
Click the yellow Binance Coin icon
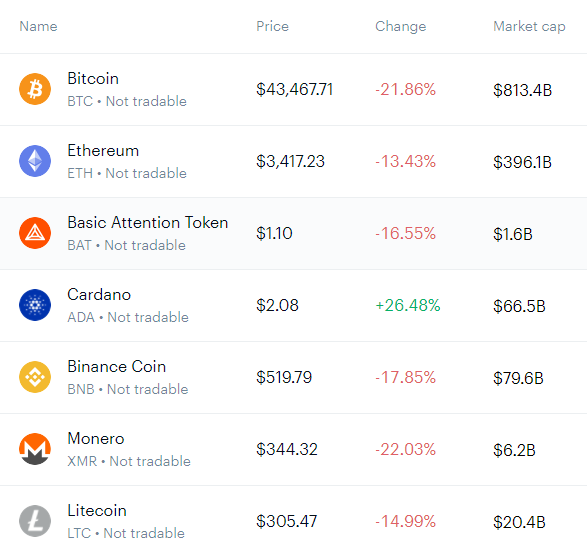(35, 377)
